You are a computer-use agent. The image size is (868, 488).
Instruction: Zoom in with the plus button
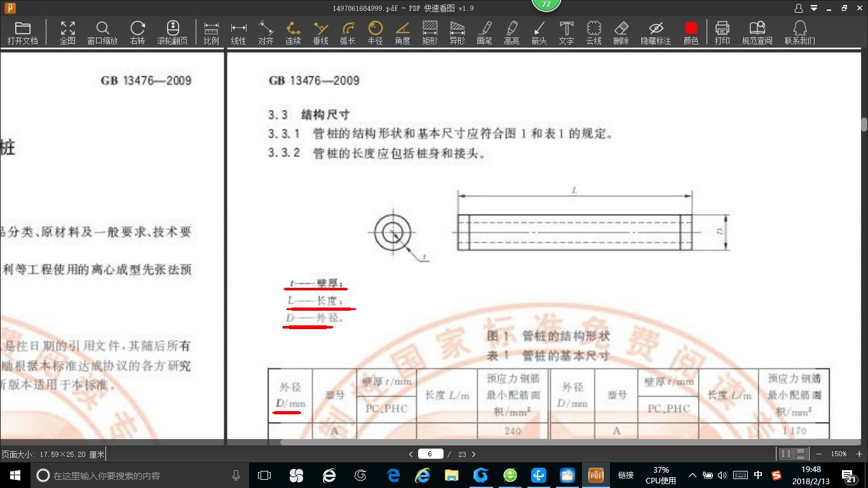(x=859, y=454)
